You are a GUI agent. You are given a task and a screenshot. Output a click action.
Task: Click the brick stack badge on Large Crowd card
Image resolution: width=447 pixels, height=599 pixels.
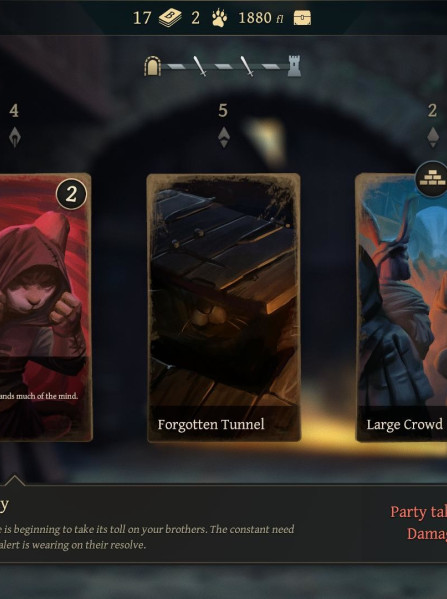(432, 179)
